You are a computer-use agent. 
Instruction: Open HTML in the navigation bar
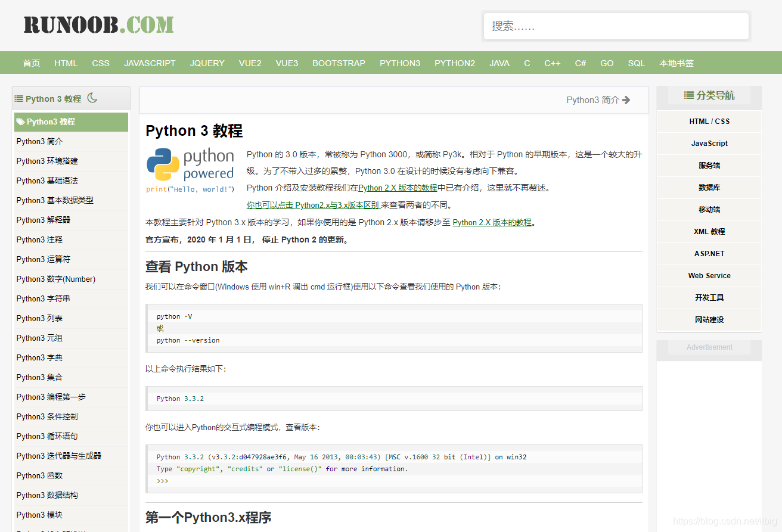click(66, 63)
